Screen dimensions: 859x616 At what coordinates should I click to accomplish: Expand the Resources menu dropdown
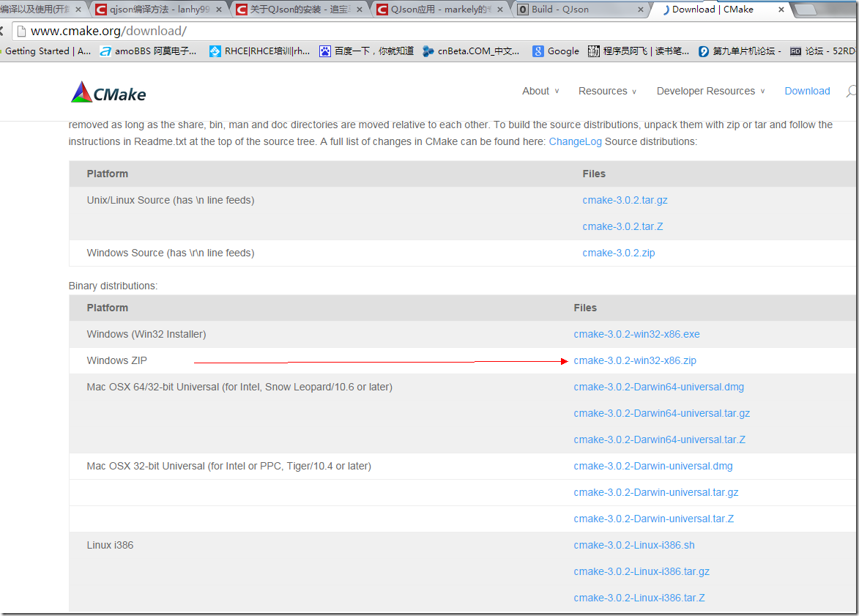607,91
